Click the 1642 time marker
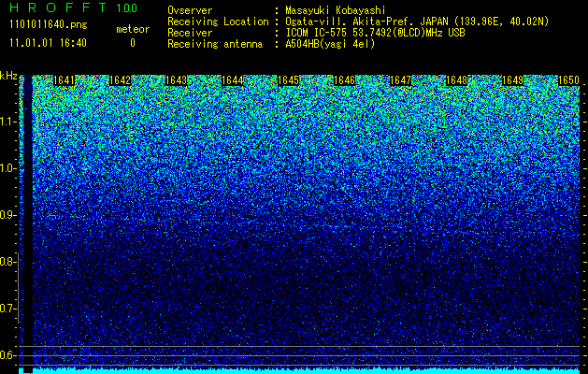 click(x=120, y=80)
